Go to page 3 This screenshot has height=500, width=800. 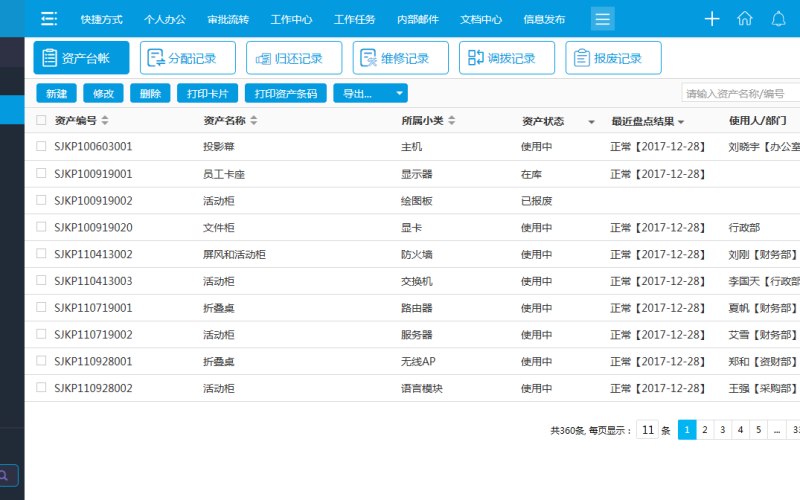click(x=722, y=430)
